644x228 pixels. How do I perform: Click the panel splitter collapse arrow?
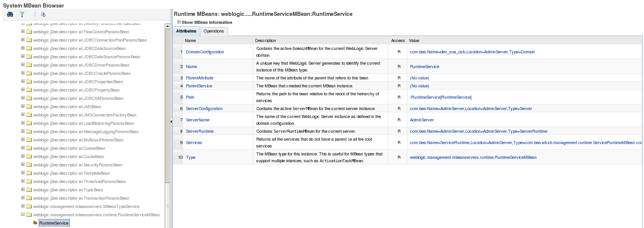click(x=171, y=121)
